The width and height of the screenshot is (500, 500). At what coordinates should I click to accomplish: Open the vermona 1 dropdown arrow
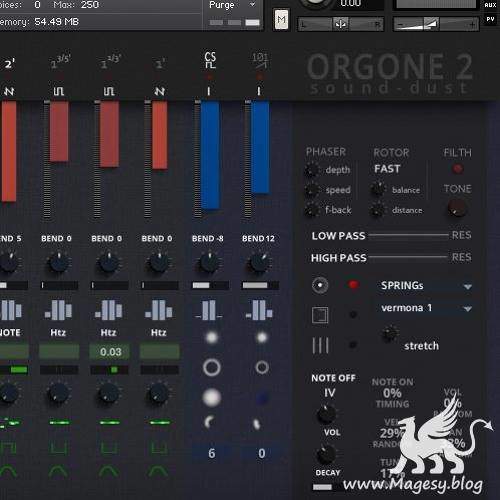pyautogui.click(x=468, y=309)
